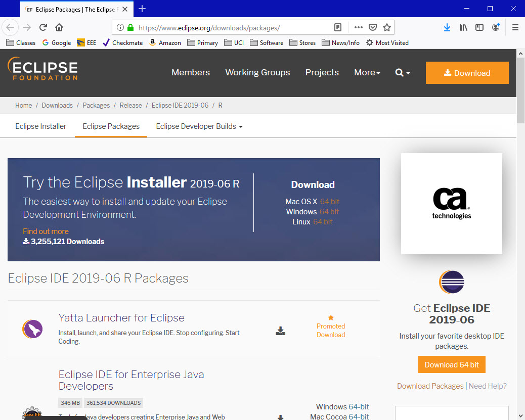Save page to Pocket icon
525x420 pixels.
(372, 27)
